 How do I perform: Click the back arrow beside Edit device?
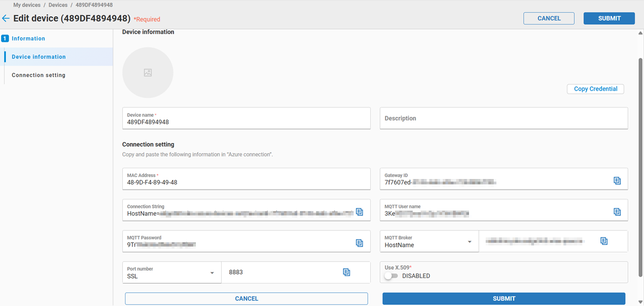tap(6, 19)
